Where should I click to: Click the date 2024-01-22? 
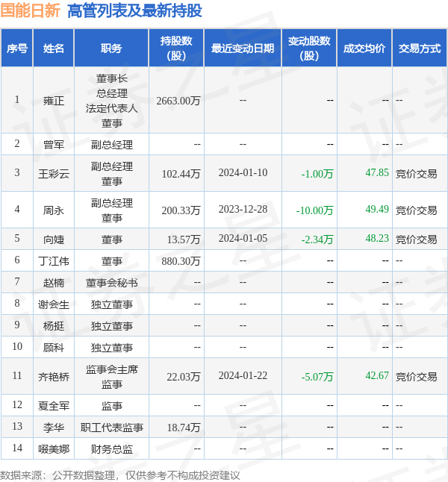pyautogui.click(x=243, y=375)
